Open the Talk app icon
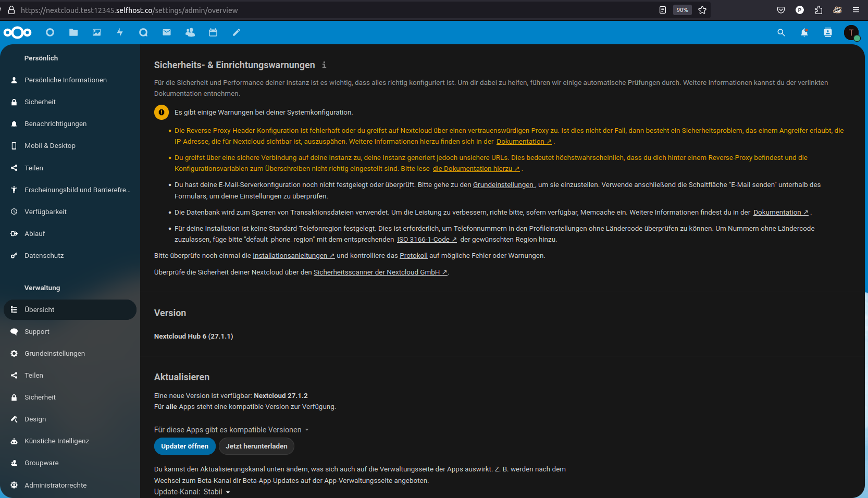This screenshot has width=868, height=498. [x=143, y=32]
